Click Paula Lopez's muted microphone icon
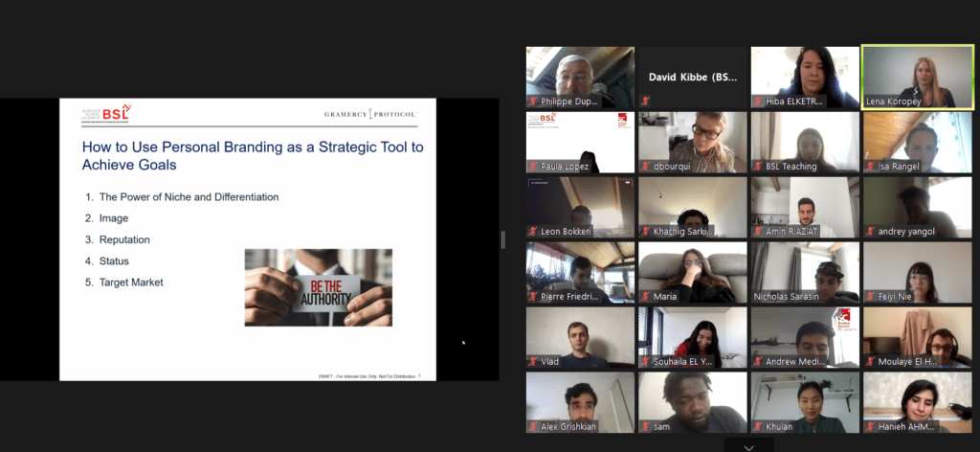This screenshot has width=980, height=452. [533, 166]
